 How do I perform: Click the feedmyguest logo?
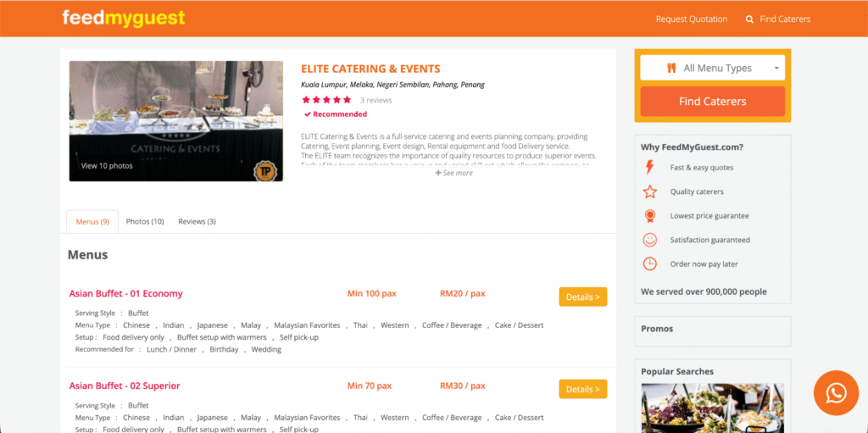pos(123,18)
